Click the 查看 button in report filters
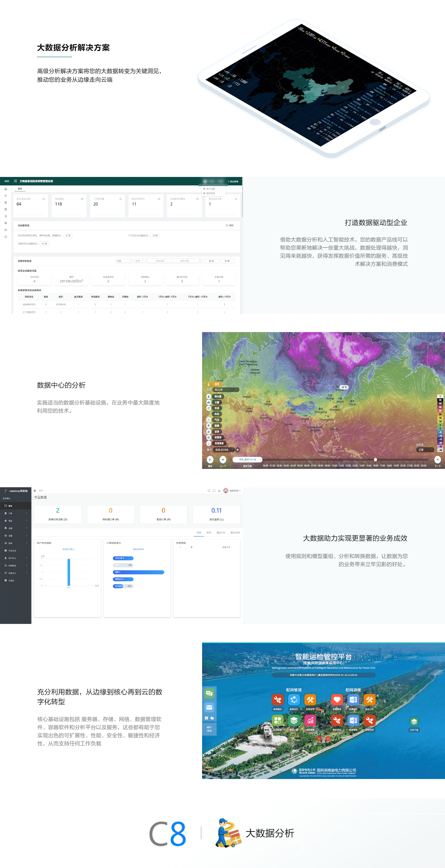Screen dimensions: 445x868 (x=227, y=261)
